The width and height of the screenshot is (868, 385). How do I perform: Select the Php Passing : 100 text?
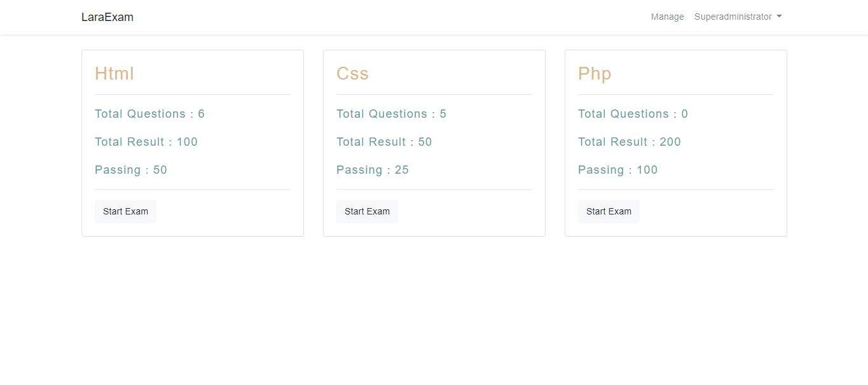[x=618, y=170]
